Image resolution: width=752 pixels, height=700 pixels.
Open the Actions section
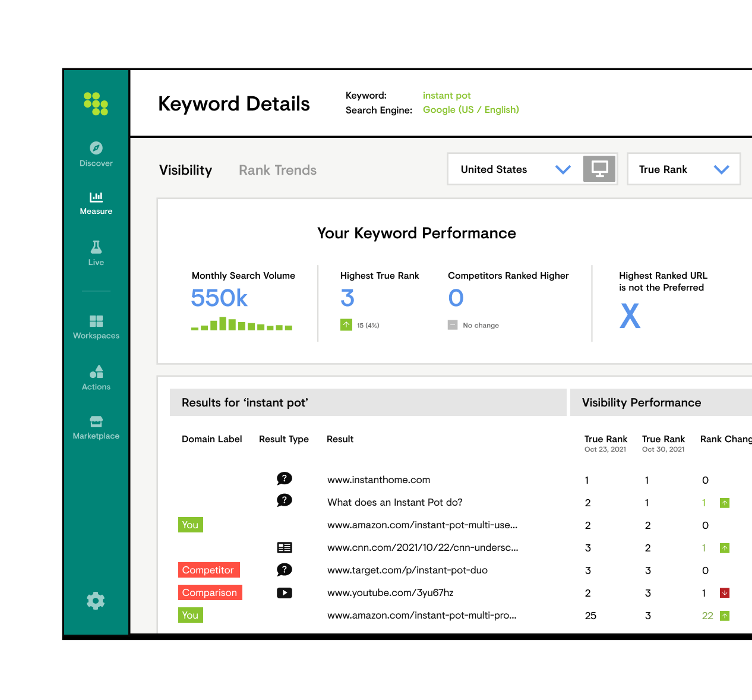[96, 378]
